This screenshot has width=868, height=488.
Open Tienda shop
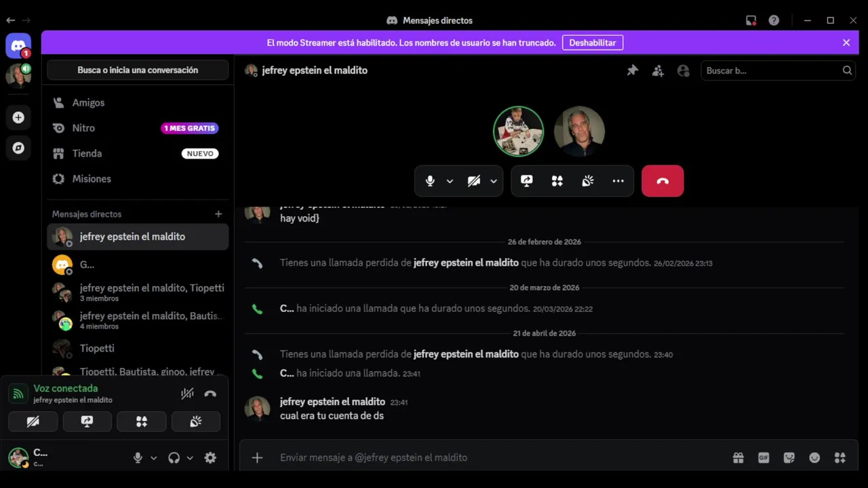138,153
